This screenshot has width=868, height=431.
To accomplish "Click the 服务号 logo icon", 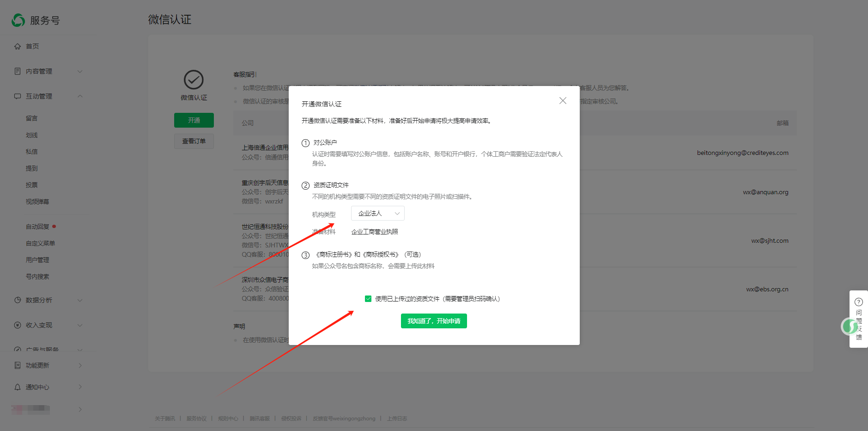I will pyautogui.click(x=18, y=20).
